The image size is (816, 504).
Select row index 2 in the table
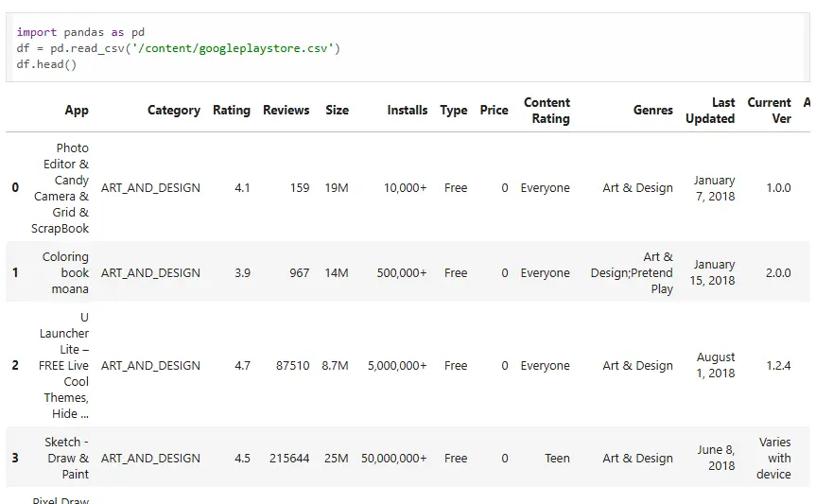(15, 365)
